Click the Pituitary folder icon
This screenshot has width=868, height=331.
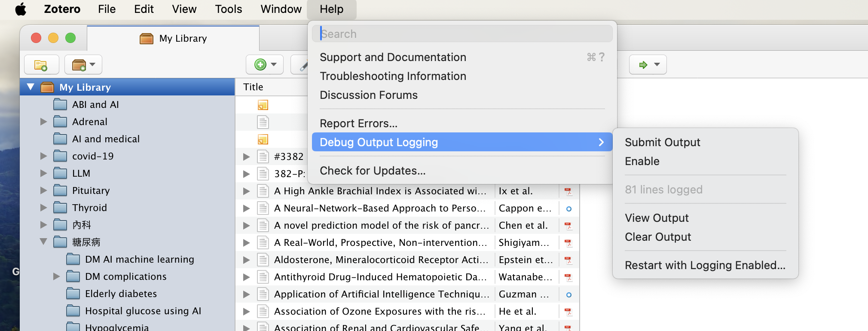click(x=60, y=190)
